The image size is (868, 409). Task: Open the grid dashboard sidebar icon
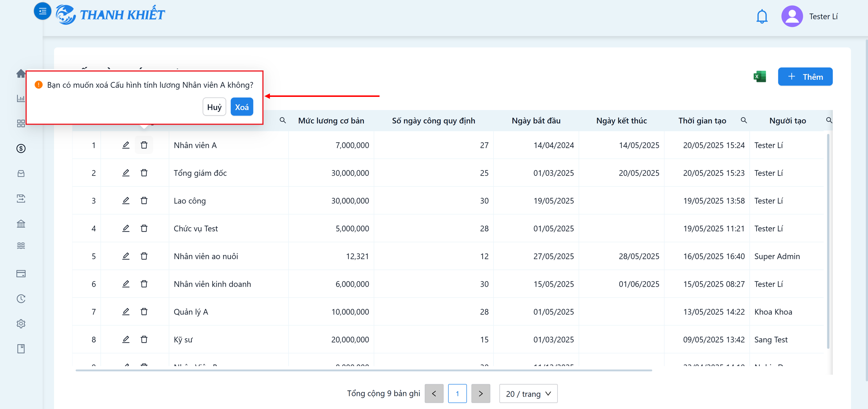[21, 123]
